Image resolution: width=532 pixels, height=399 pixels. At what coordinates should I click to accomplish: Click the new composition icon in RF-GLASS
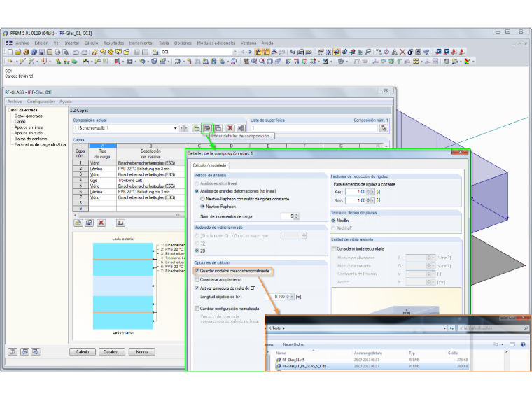(x=197, y=128)
